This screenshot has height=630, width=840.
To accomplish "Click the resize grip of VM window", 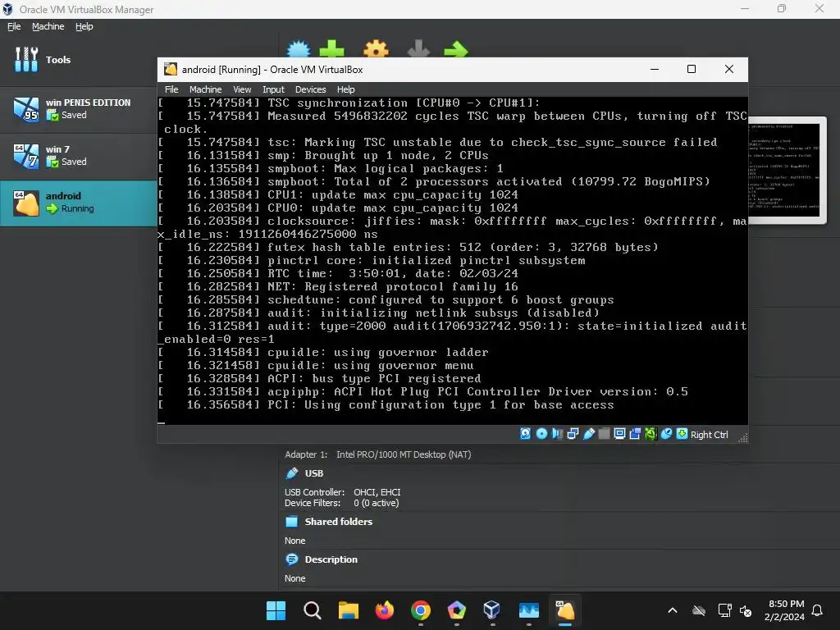I will click(742, 438).
